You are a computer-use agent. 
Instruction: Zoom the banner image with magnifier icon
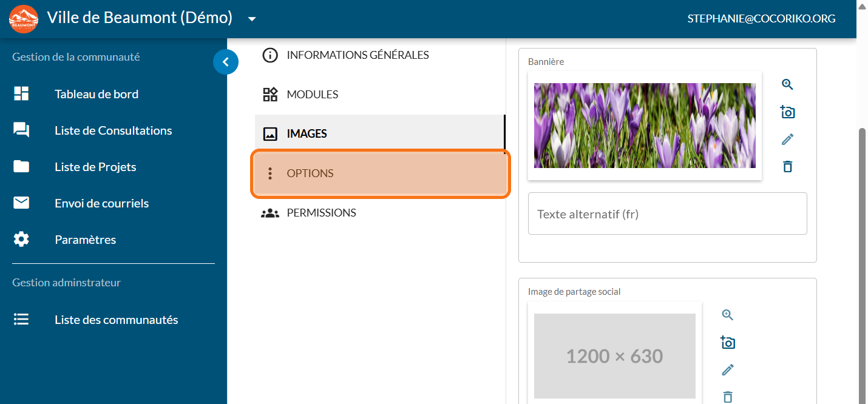click(787, 84)
